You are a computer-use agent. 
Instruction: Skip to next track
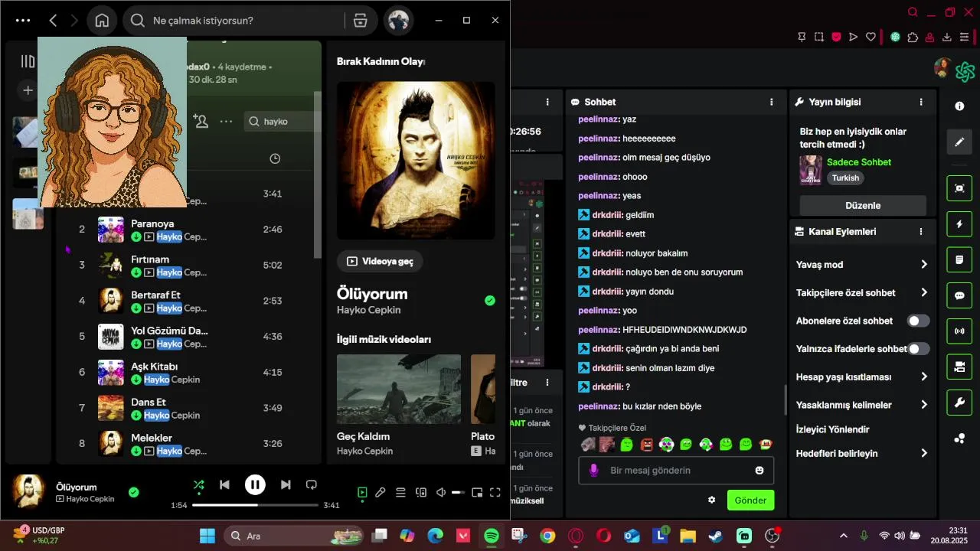[286, 484]
